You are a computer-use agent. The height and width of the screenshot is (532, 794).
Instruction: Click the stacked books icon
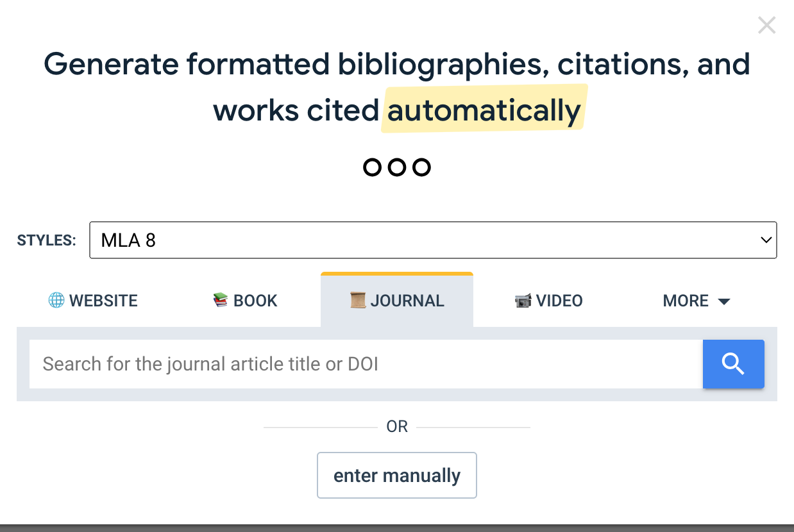tap(221, 301)
